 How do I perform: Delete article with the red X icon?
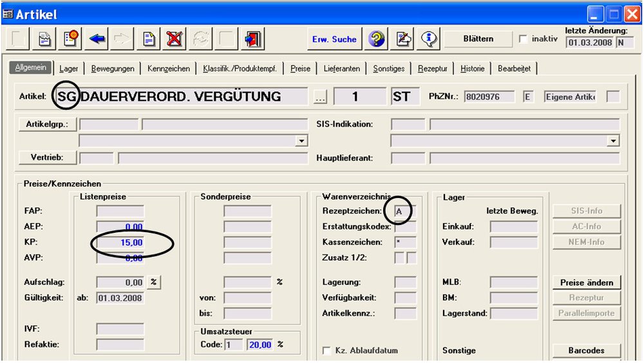point(175,39)
